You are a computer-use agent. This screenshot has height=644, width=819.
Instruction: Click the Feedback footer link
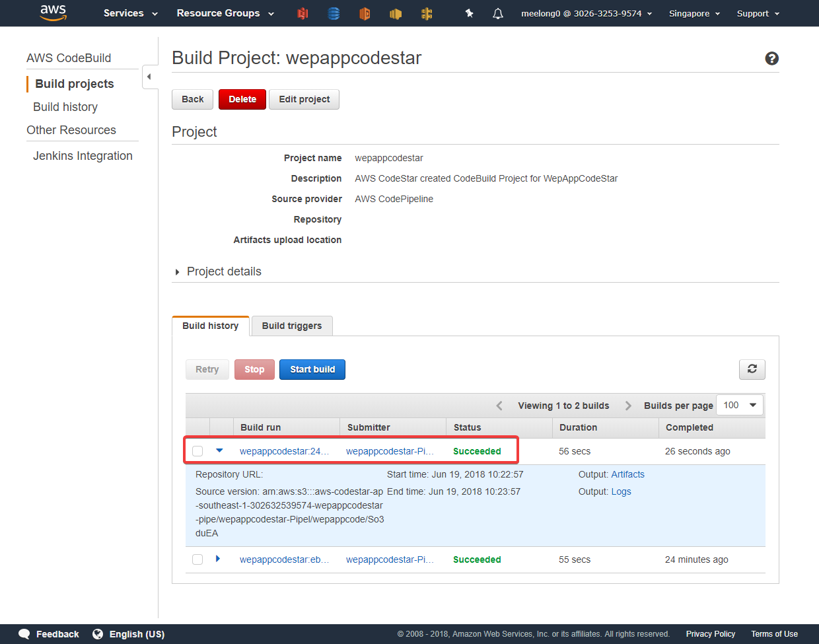point(57,634)
